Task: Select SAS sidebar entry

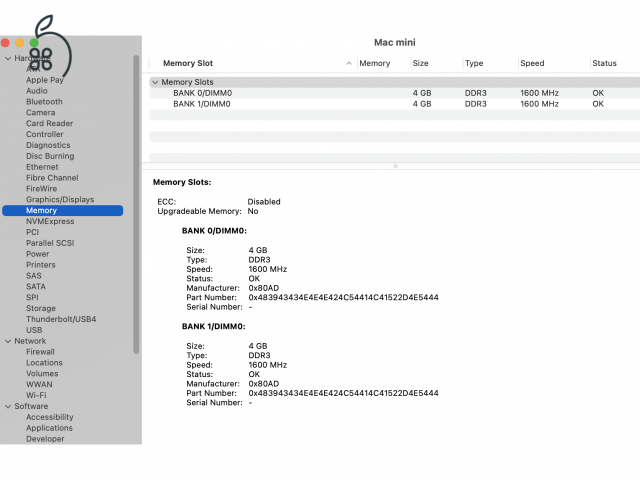Action: click(x=34, y=276)
